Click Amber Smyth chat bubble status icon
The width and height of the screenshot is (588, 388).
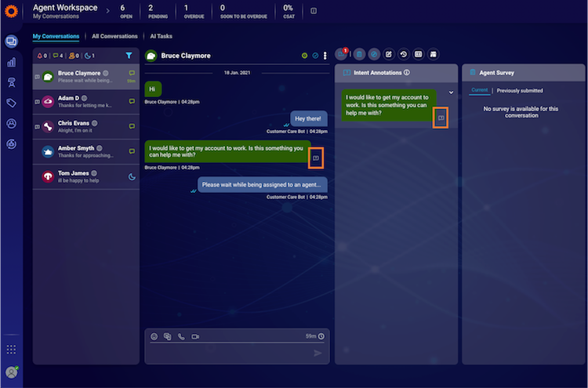click(x=132, y=151)
